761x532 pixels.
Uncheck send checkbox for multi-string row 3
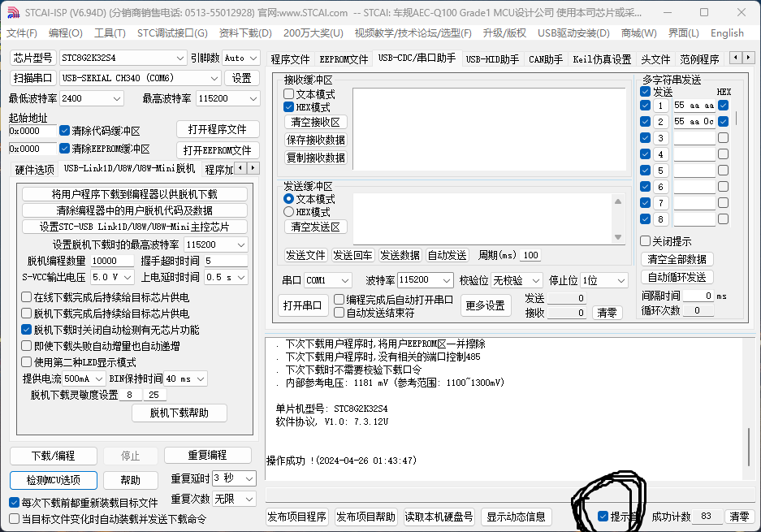(645, 137)
